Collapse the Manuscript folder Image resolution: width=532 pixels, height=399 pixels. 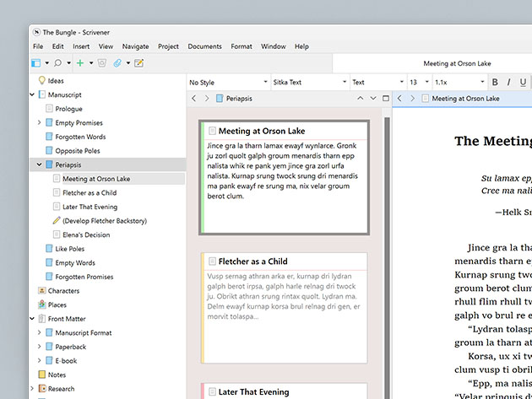(32, 94)
